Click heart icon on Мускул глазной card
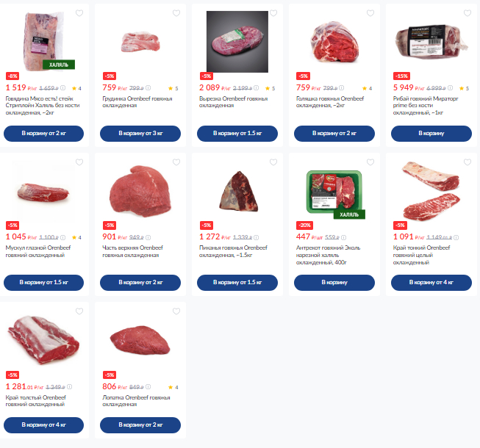 click(x=79, y=162)
